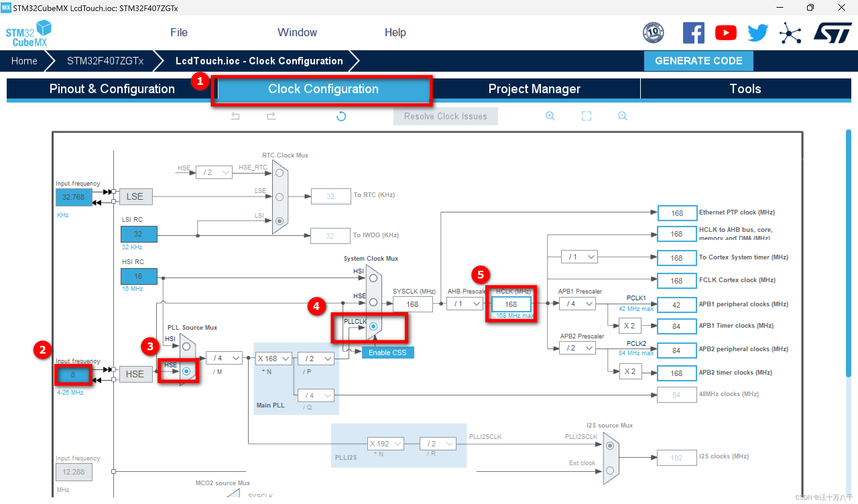
Task: Click LcdTouch.ioc Clock Configuration breadcrumb
Action: [x=259, y=61]
